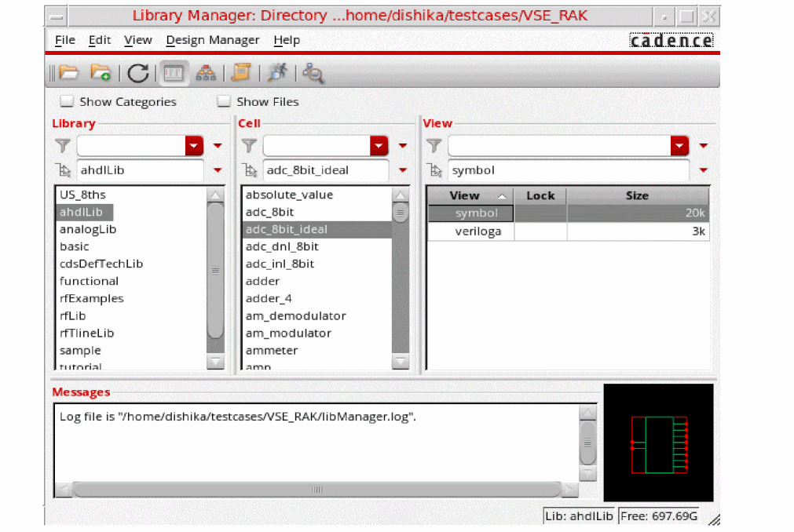
Task: Expand the ahdlLib library history arrow
Action: [x=218, y=170]
